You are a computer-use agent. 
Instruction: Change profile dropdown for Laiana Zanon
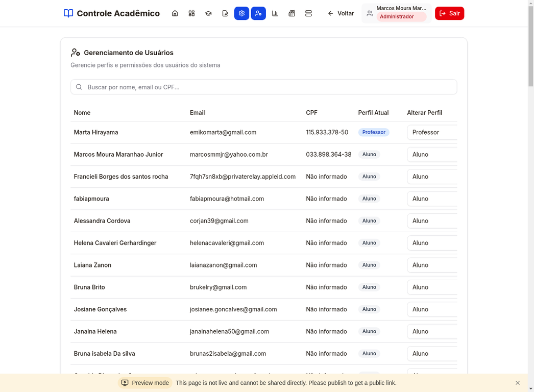click(432, 265)
